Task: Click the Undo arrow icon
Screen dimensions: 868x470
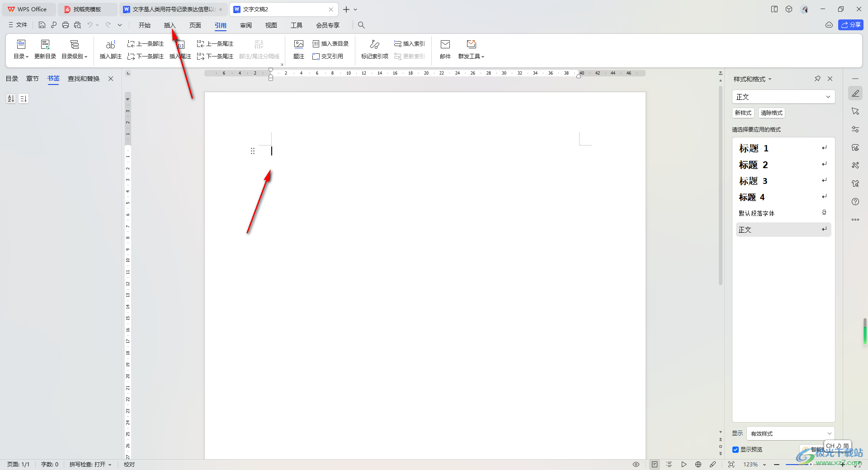Action: coord(90,25)
